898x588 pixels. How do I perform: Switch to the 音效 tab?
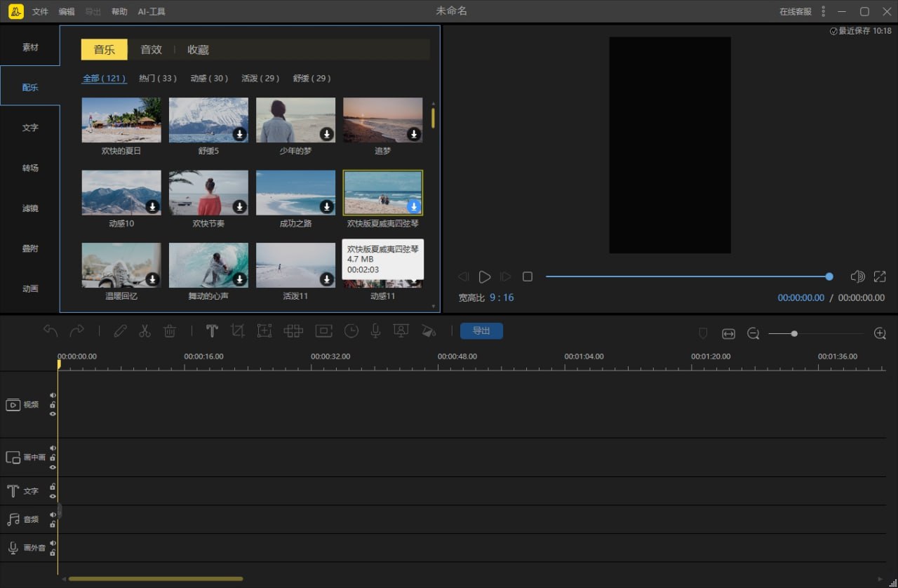point(151,50)
